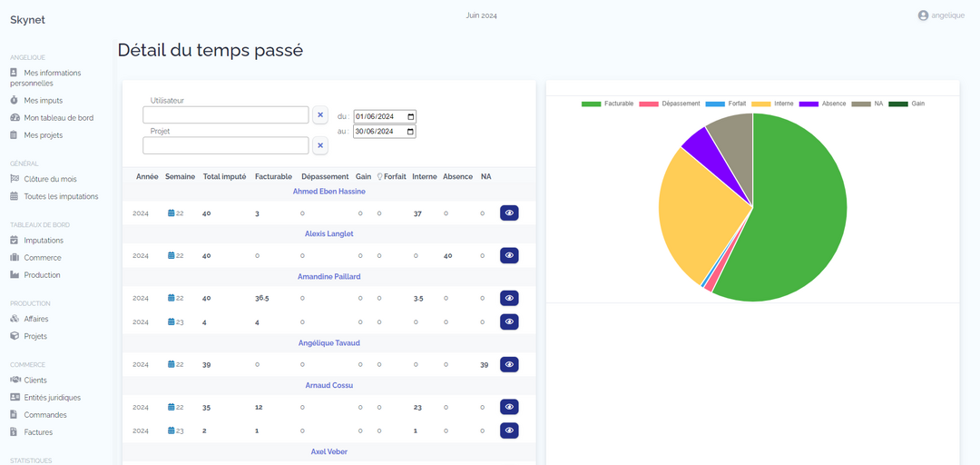View details for Alexis Langlet week 22

[509, 256]
